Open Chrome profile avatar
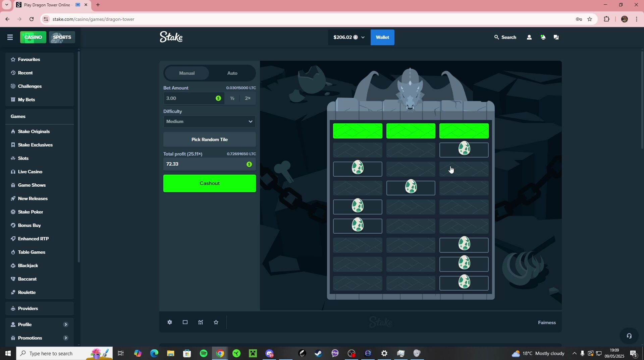The width and height of the screenshot is (644, 360). [625, 19]
